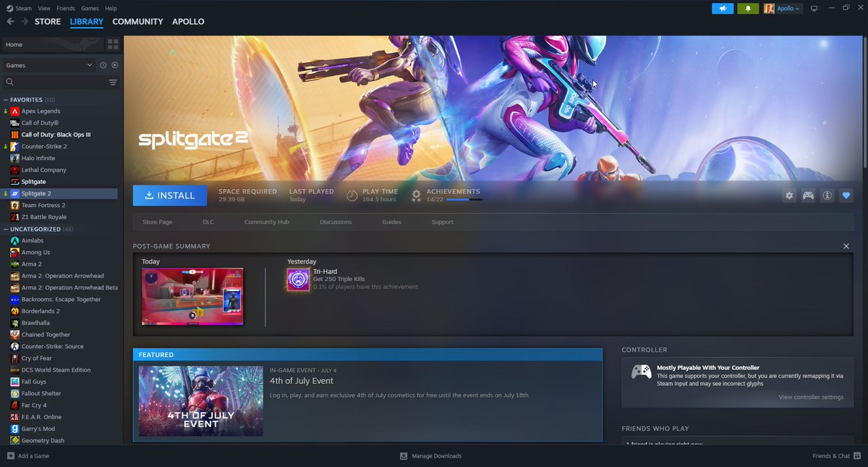Go to the Store Page link
868x467 pixels.
[157, 222]
